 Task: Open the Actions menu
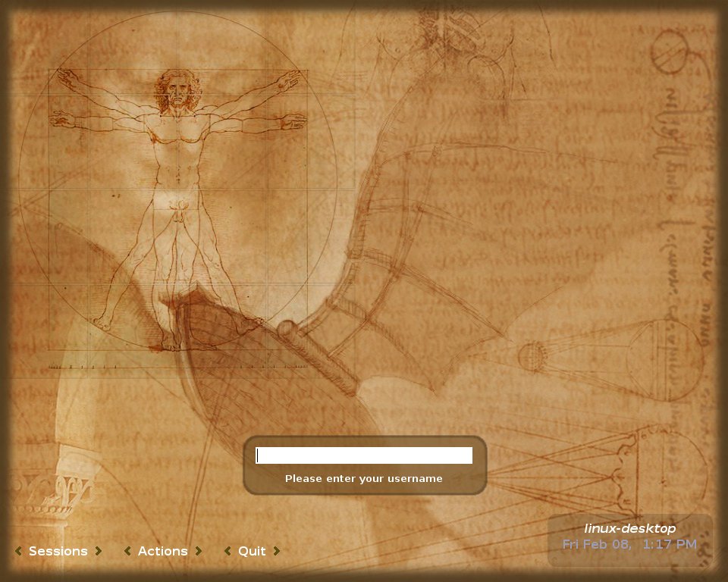point(162,551)
